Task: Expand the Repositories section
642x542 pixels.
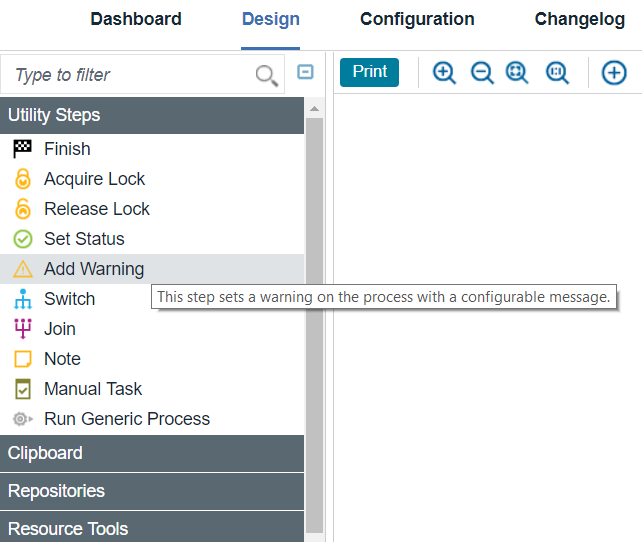Action: click(x=152, y=491)
